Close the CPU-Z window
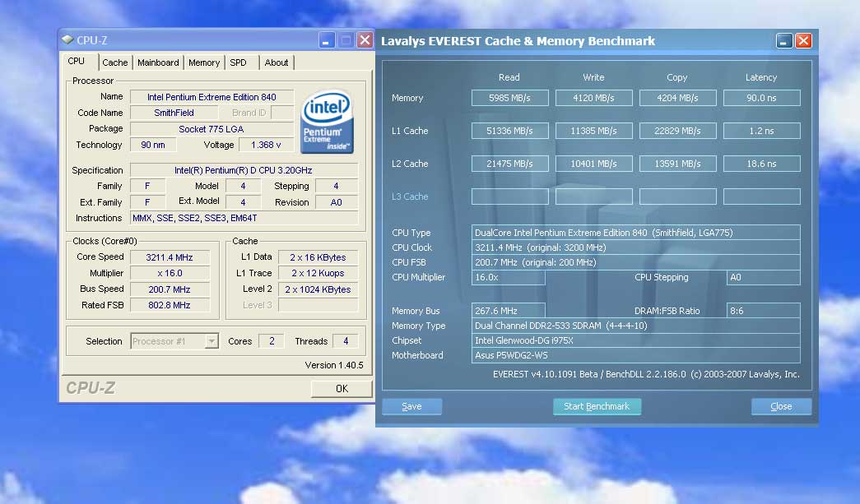 [x=365, y=40]
